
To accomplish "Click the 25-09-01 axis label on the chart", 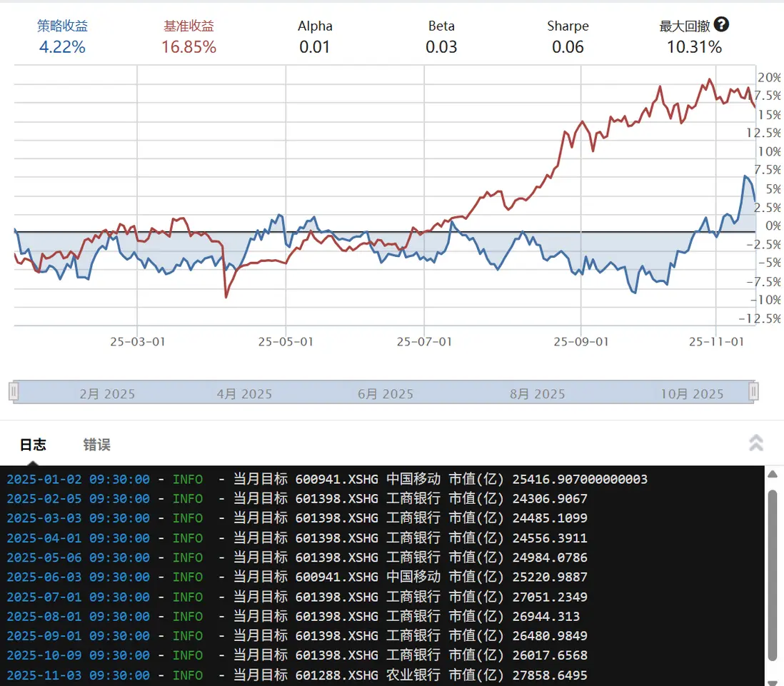I will [x=581, y=342].
